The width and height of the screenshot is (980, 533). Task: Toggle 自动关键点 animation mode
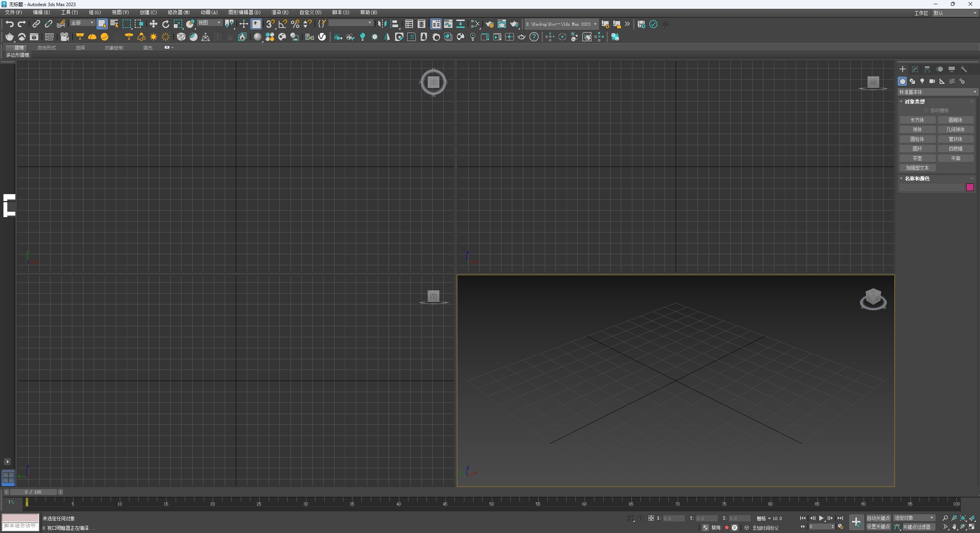(x=879, y=517)
